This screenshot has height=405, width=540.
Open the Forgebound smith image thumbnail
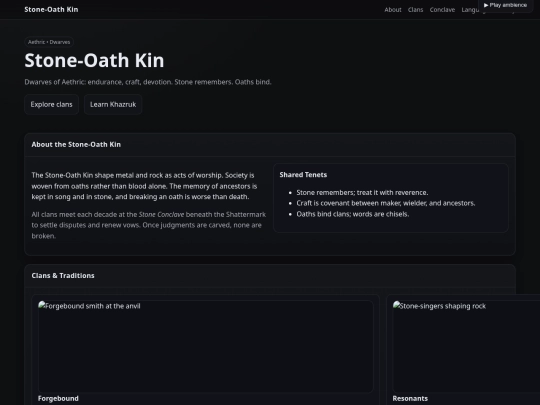click(x=206, y=346)
